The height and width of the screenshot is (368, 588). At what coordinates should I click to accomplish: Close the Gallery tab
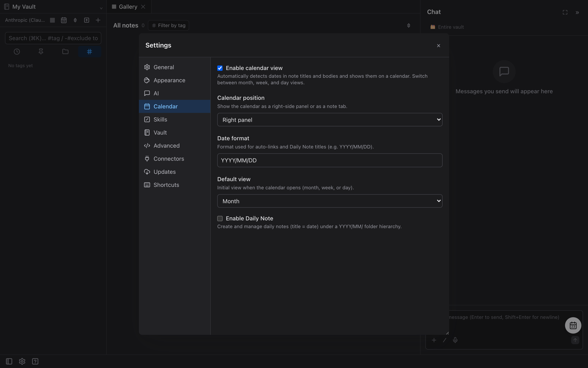pos(143,7)
